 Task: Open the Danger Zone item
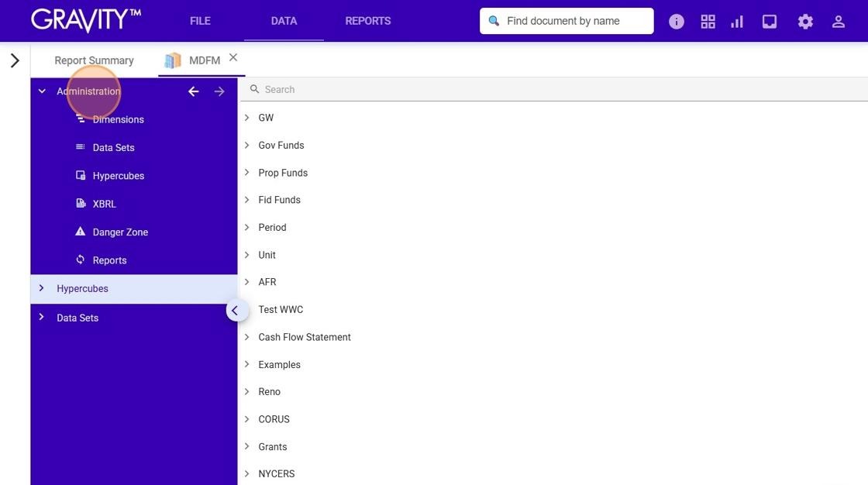tap(120, 232)
